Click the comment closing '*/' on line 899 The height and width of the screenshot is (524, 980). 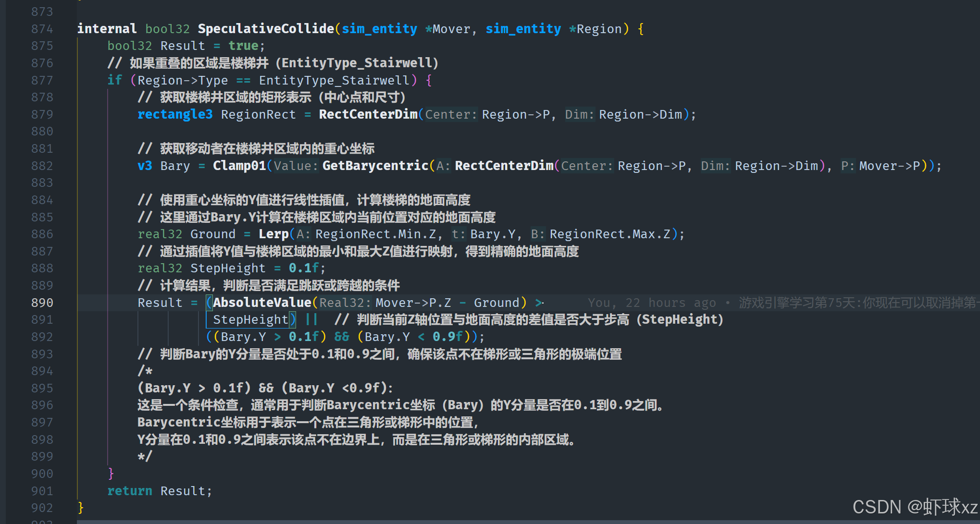click(145, 456)
